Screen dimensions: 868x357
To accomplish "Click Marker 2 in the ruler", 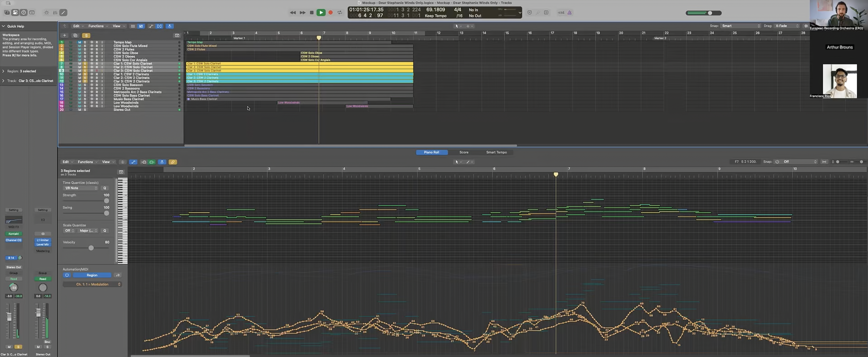I will click(660, 38).
